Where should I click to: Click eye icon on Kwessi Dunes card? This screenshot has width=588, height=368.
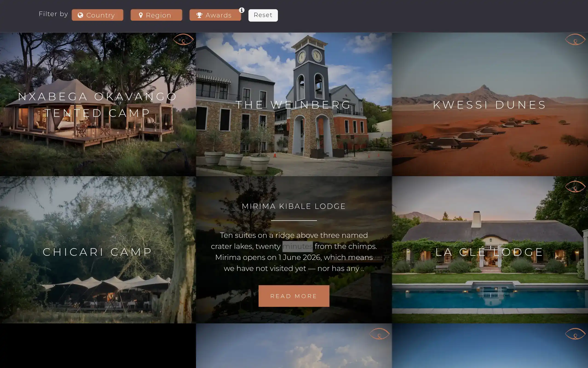point(575,39)
